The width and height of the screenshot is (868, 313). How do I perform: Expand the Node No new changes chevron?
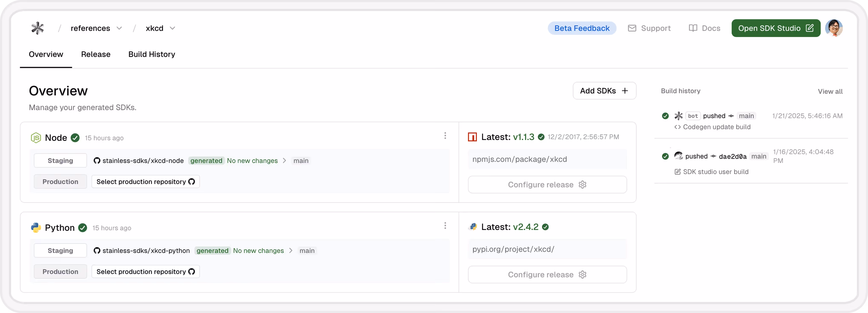pyautogui.click(x=284, y=161)
